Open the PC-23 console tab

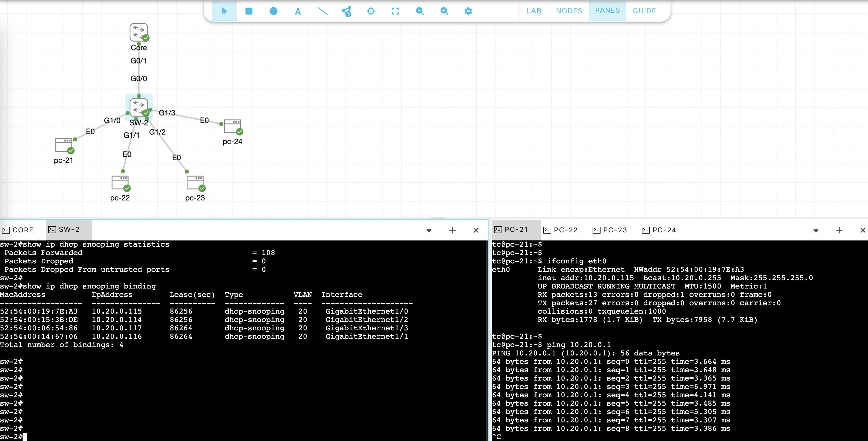click(610, 230)
